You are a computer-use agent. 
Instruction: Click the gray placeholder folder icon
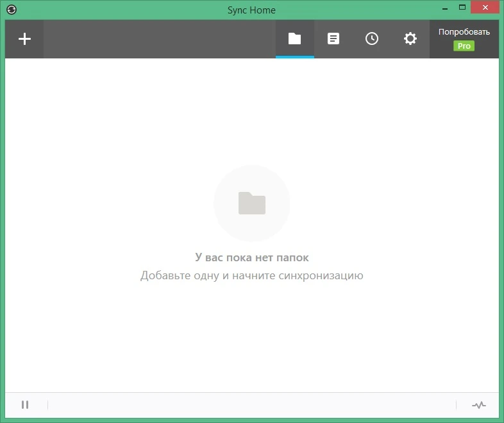pyautogui.click(x=251, y=203)
